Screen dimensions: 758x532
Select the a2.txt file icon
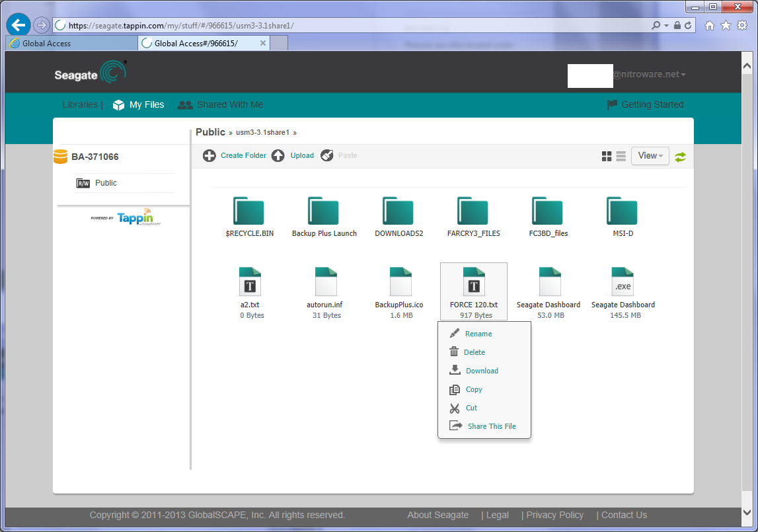(x=250, y=282)
